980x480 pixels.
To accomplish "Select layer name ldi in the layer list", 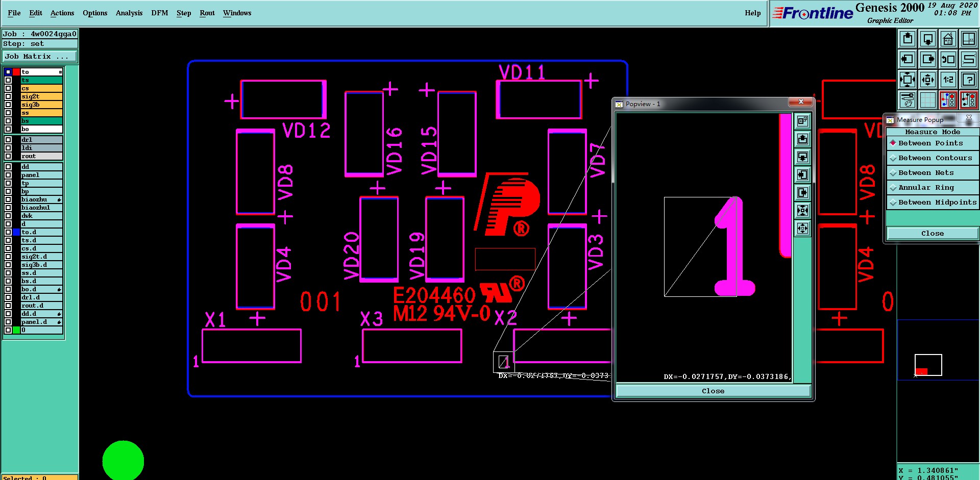I will tap(41, 148).
